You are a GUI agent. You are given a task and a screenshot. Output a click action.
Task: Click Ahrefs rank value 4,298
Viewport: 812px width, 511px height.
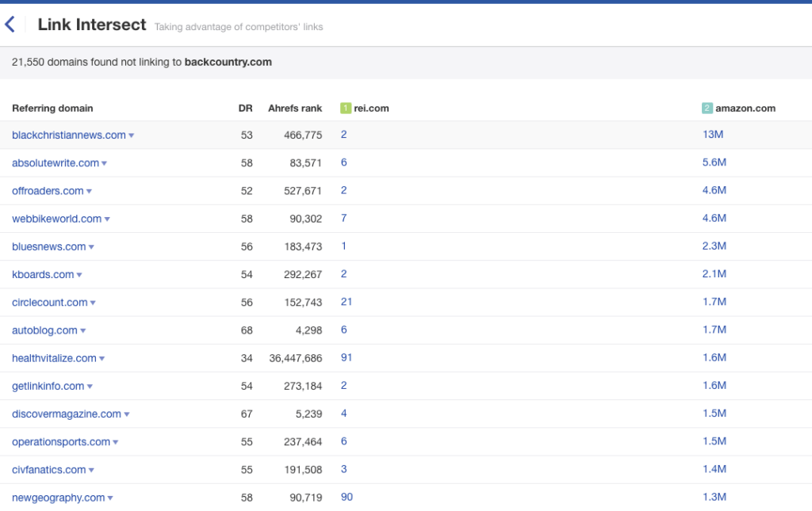(x=309, y=330)
